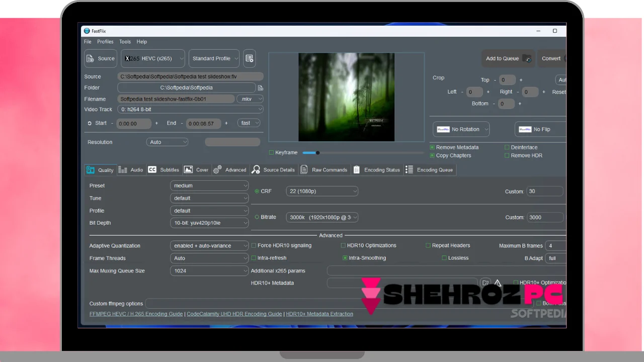Toggle Copy Chapters checkbox
Screen dimensions: 644x362
[432, 155]
